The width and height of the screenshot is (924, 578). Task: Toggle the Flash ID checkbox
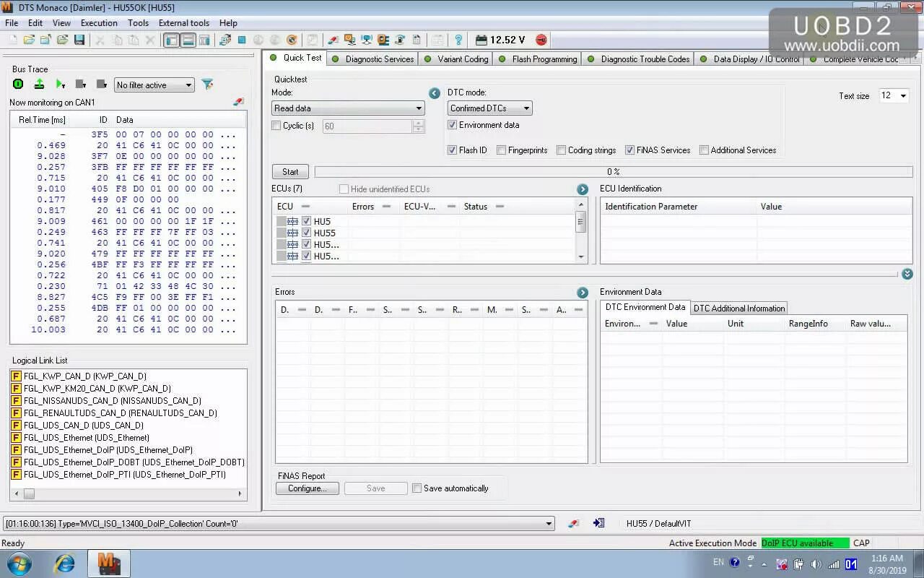452,150
